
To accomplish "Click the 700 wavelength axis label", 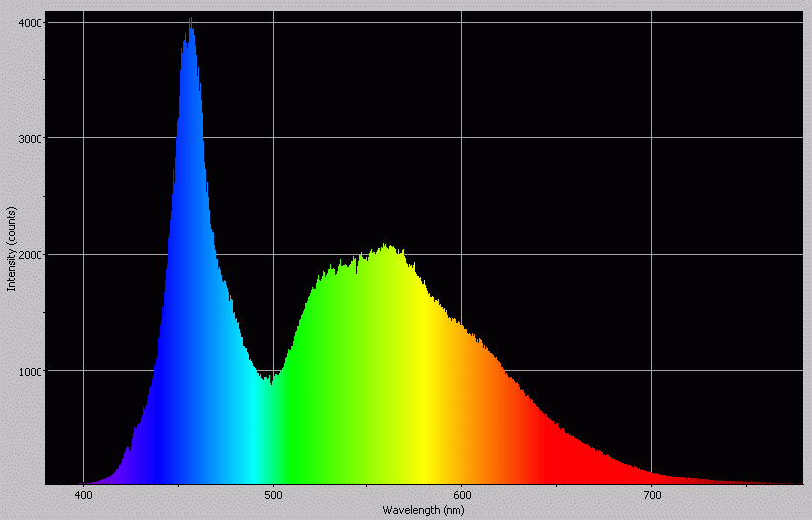I will point(651,495).
